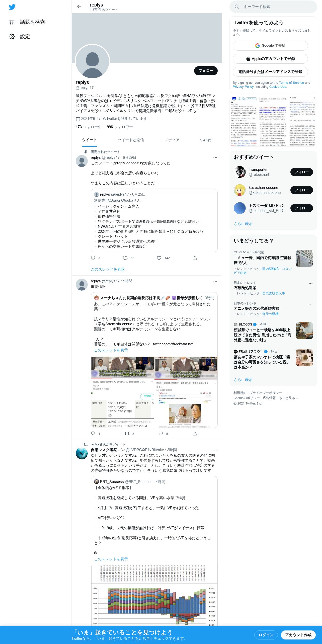Open プライバシーポリシー footer link
The image size is (322, 644).
(266, 393)
